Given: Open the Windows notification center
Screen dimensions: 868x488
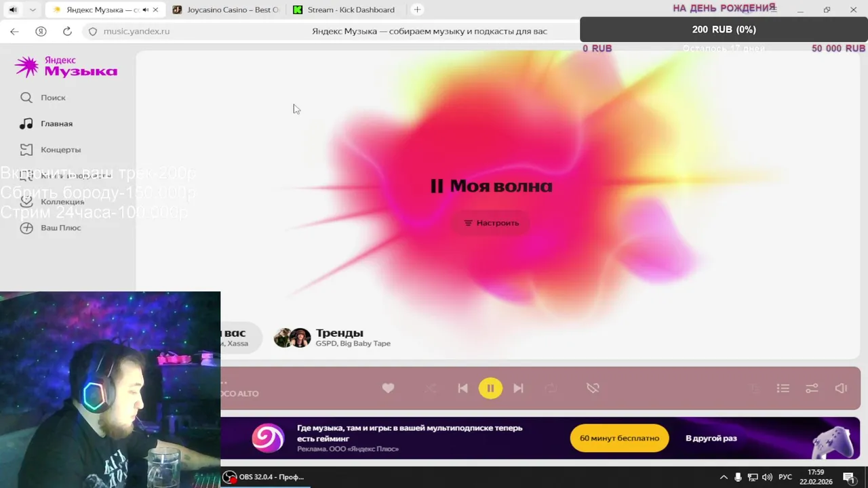Looking at the screenshot, I should (x=848, y=477).
